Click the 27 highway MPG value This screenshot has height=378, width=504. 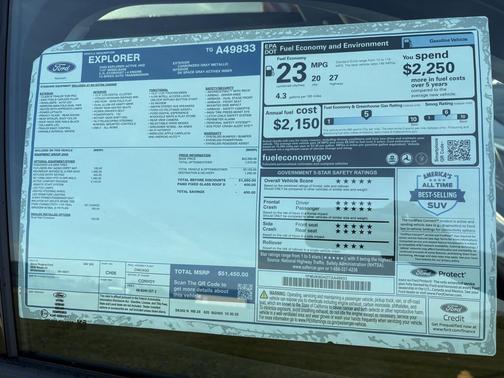pos(333,78)
